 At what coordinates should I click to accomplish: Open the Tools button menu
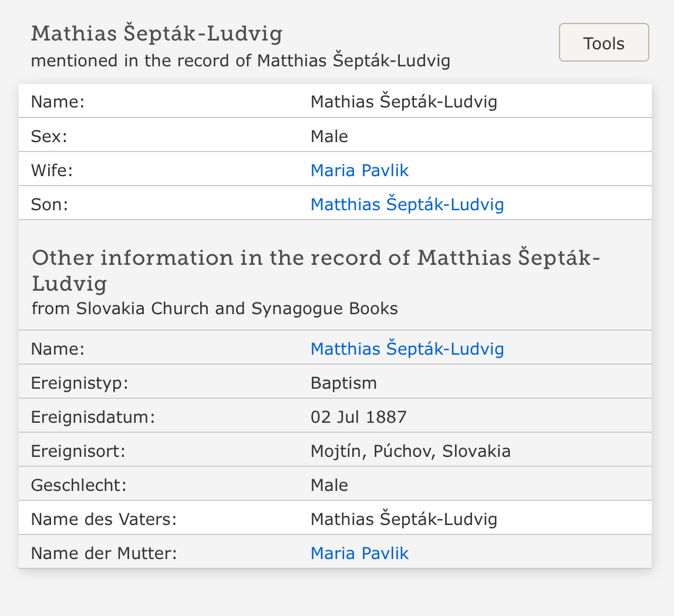pos(604,43)
